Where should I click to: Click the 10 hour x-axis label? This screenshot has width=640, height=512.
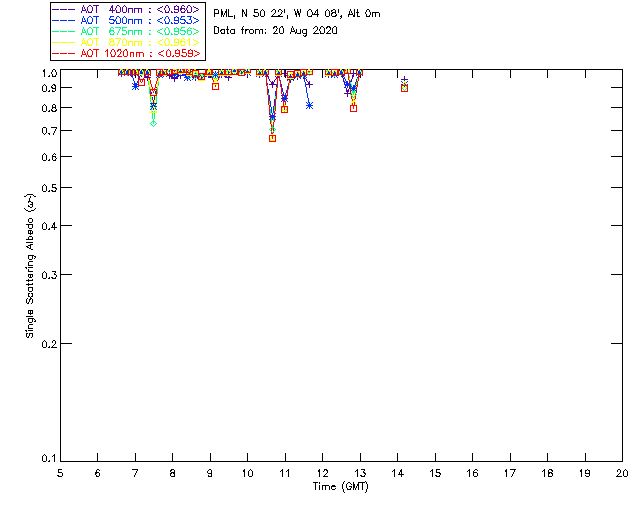(x=247, y=474)
